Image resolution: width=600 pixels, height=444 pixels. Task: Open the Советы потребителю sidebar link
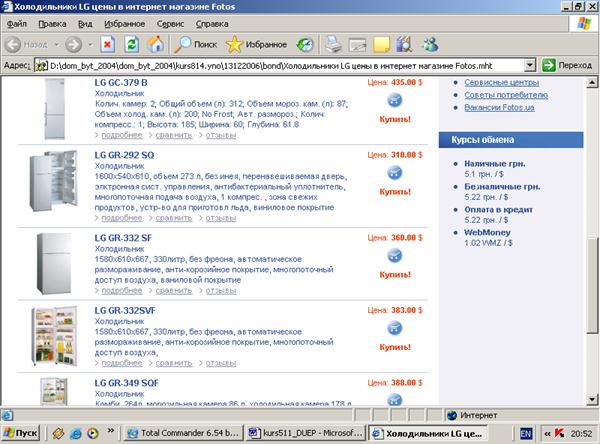pos(506,95)
